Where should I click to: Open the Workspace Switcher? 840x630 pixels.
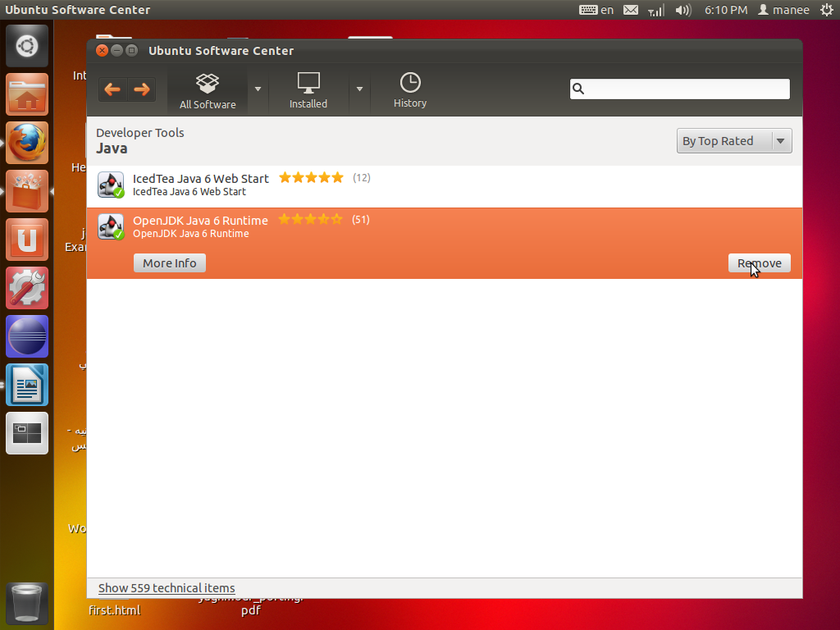coord(27,433)
